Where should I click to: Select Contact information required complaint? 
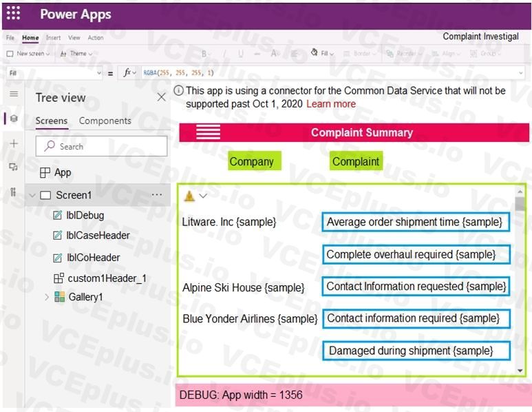tap(416, 318)
